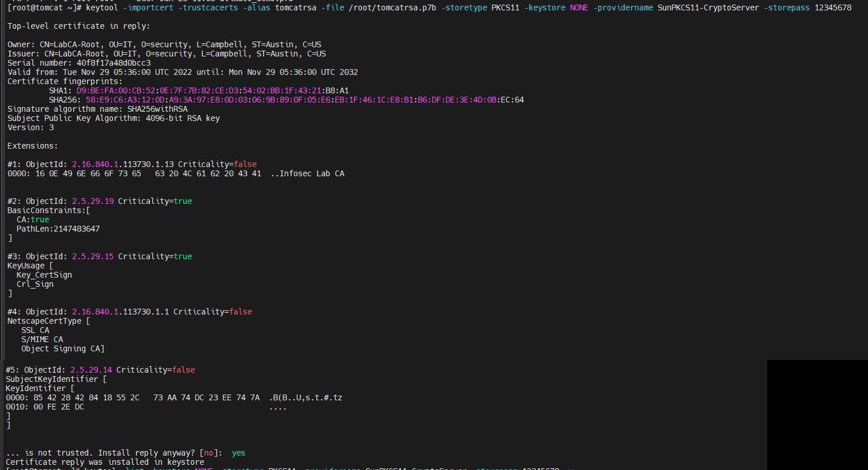This screenshot has height=470, width=868.
Task: Click extension #5 ObjectId 2.5.29.14
Action: point(100,370)
